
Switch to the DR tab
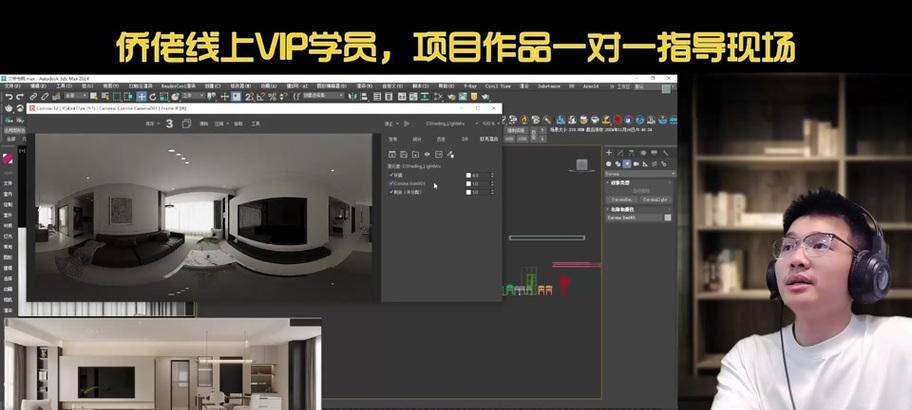(464, 140)
